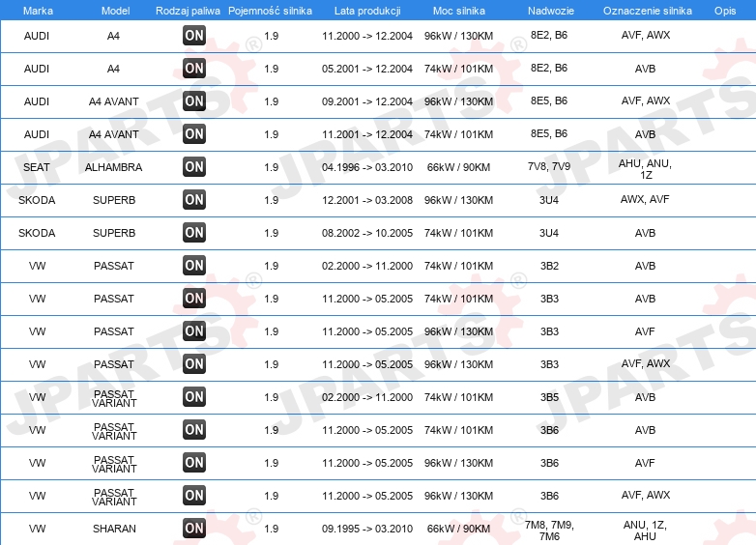Click the production years 11.2001 -> 12.2004
756x545 pixels.
[x=367, y=134]
